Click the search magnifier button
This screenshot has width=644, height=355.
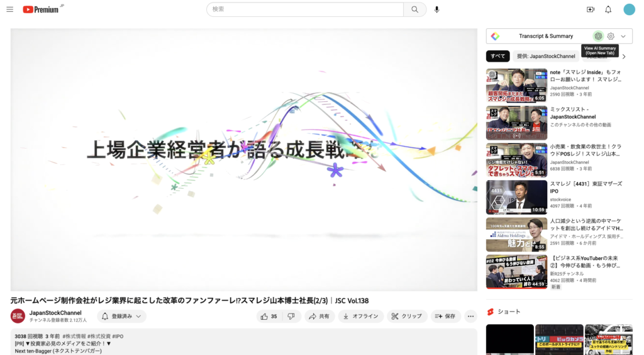pos(414,9)
